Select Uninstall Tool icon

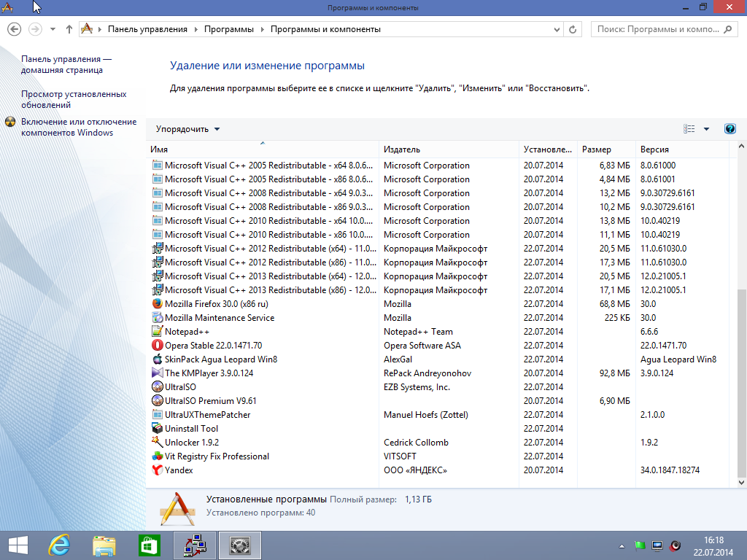coord(158,429)
